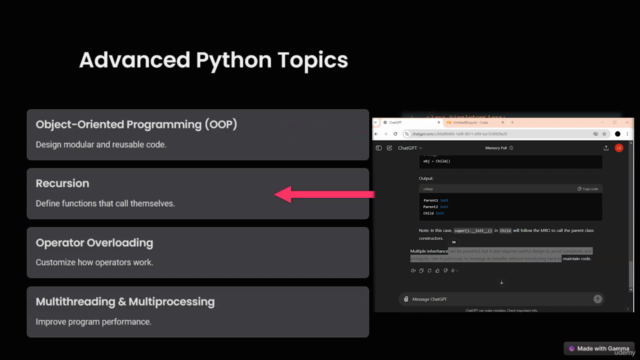Select the Recursion card heading
The image size is (640, 360).
pyautogui.click(x=62, y=184)
